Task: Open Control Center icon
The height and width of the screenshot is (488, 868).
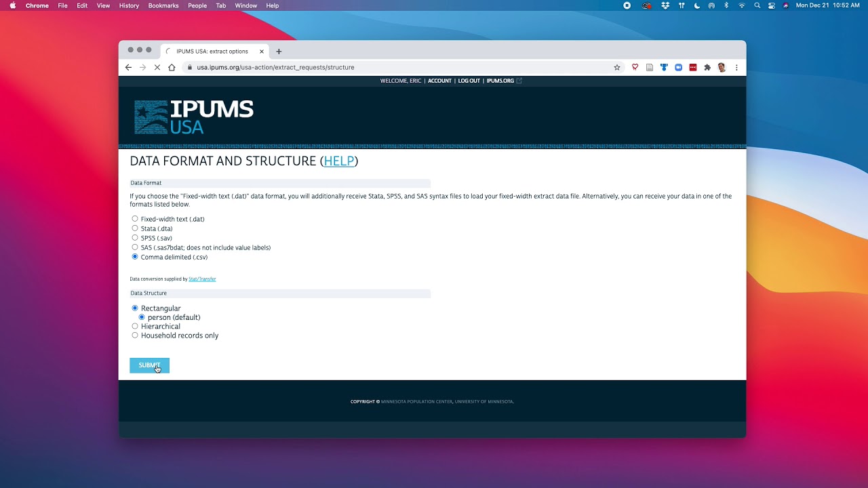Action: (772, 5)
